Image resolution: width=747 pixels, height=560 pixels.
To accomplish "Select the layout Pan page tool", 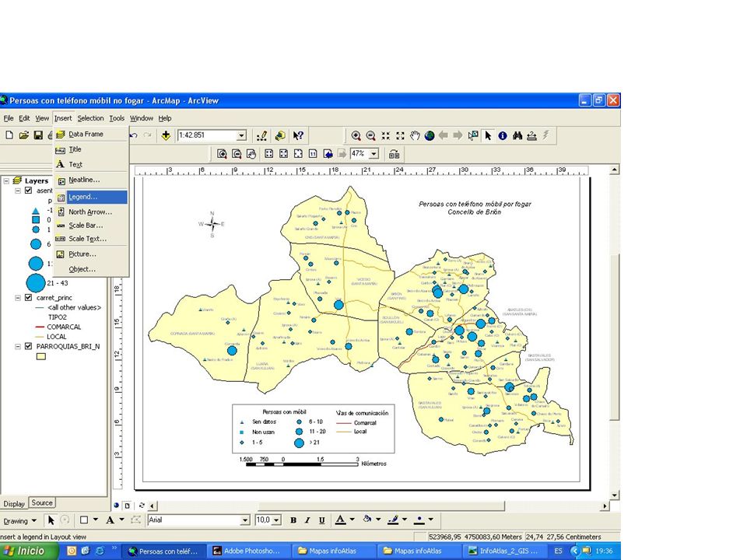I will 251,154.
